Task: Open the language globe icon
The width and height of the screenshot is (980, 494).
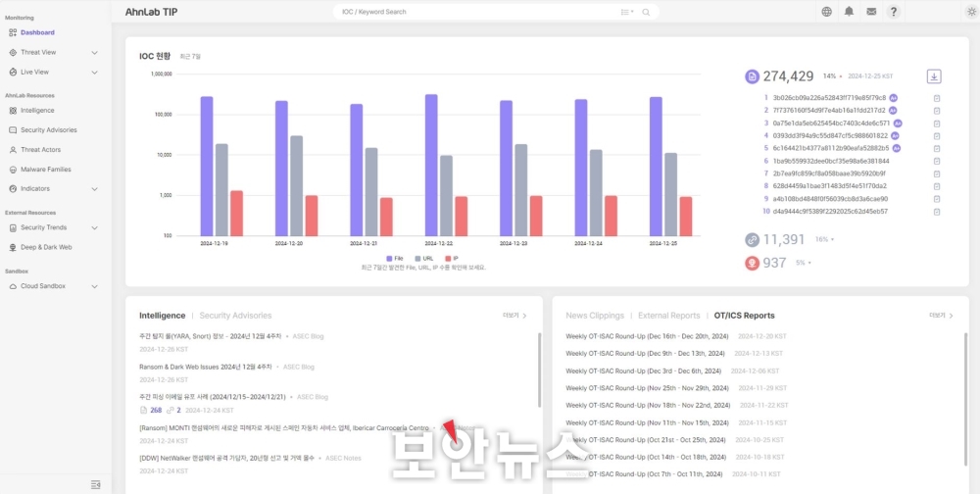Action: tap(827, 11)
